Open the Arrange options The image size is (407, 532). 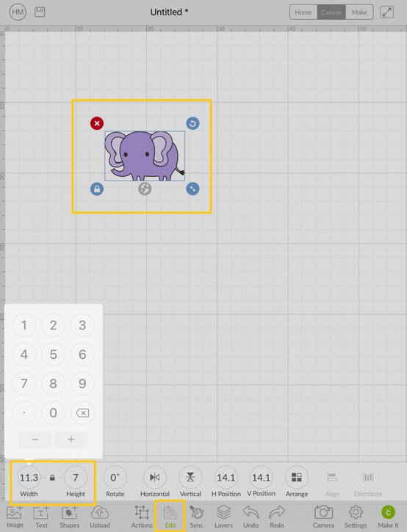(x=297, y=478)
